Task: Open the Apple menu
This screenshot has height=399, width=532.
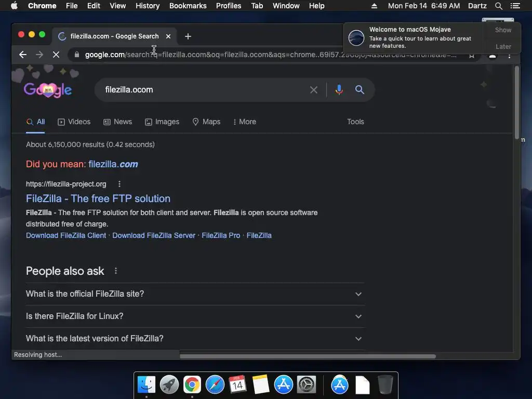Action: click(14, 6)
